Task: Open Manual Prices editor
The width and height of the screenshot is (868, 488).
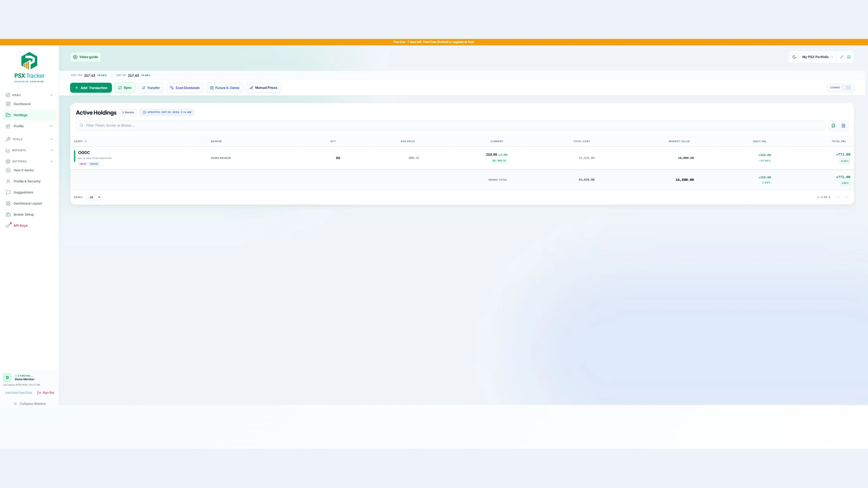Action: pyautogui.click(x=264, y=88)
